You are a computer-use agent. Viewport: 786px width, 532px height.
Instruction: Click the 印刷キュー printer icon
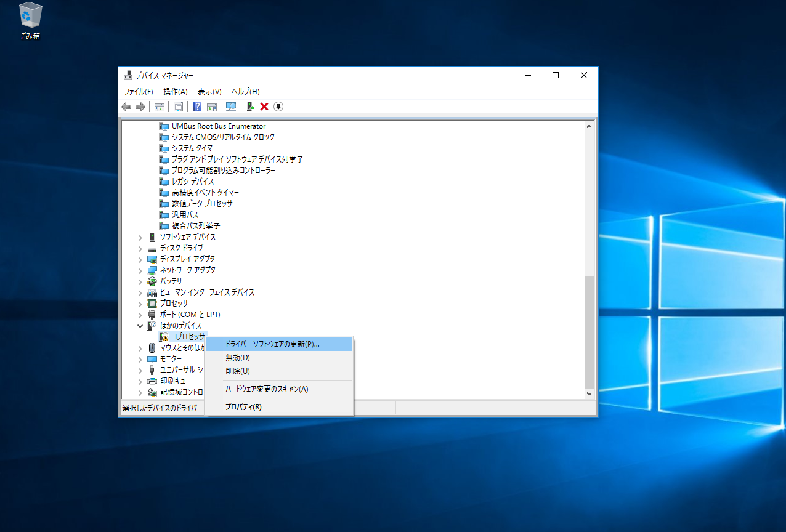(152, 381)
